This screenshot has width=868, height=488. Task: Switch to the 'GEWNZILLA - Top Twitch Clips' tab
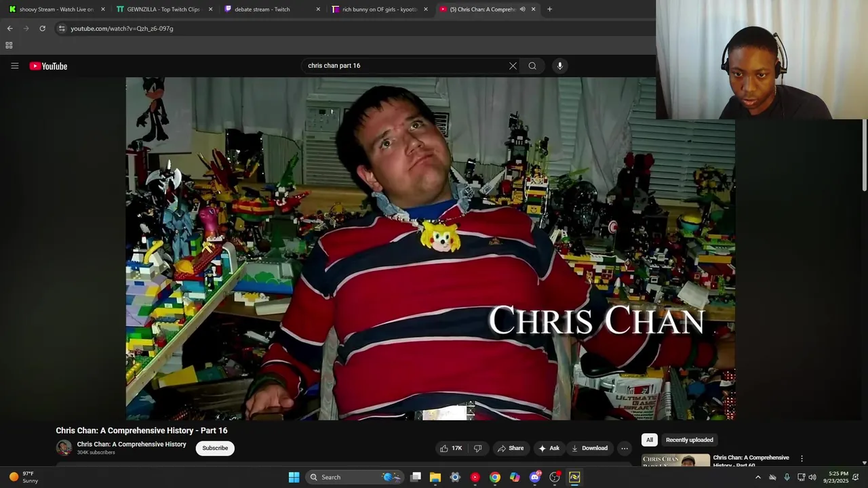tap(163, 9)
